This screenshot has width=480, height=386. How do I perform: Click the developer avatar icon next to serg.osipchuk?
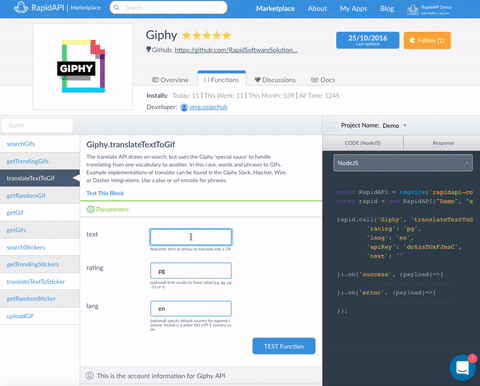(x=184, y=107)
